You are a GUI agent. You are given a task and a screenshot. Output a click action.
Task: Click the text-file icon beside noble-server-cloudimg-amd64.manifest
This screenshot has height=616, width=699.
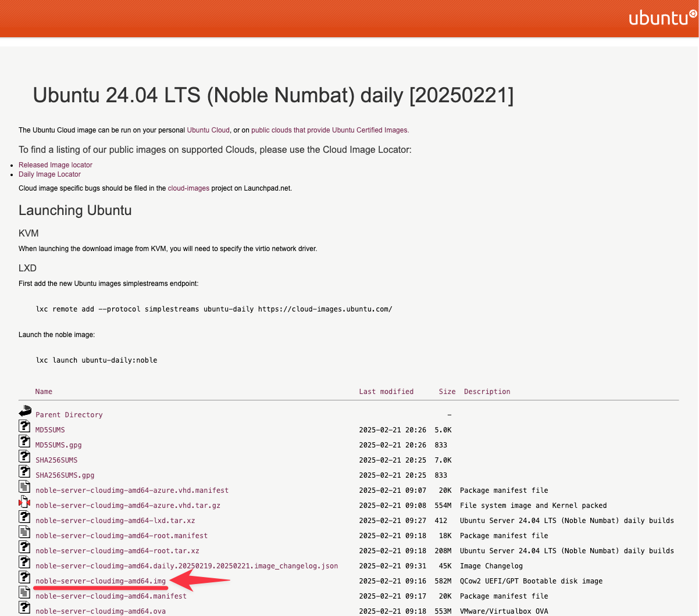pos(24,592)
